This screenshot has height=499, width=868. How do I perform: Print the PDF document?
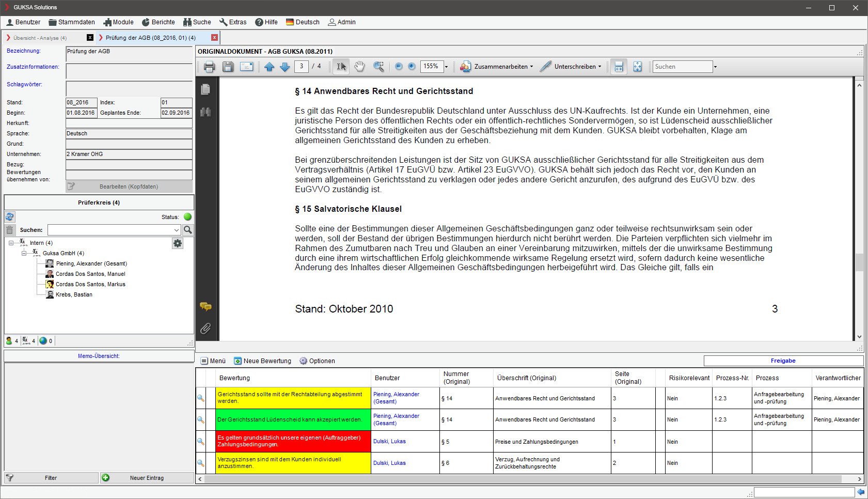209,67
